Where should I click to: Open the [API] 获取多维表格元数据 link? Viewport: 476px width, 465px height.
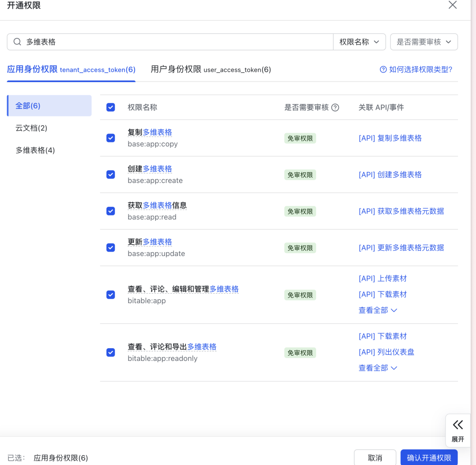pos(401,211)
